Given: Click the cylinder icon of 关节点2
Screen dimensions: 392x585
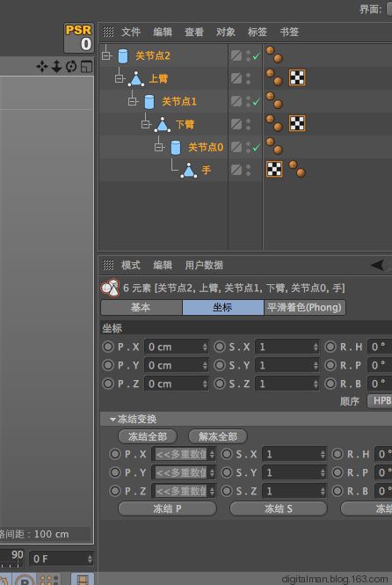Looking at the screenshot, I should click(x=123, y=56).
